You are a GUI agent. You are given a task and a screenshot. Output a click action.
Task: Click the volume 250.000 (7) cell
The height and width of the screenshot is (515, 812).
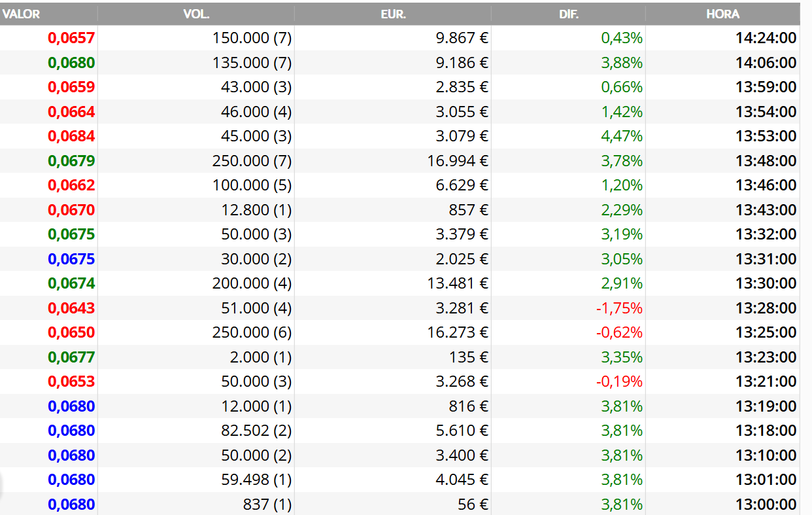(252, 160)
